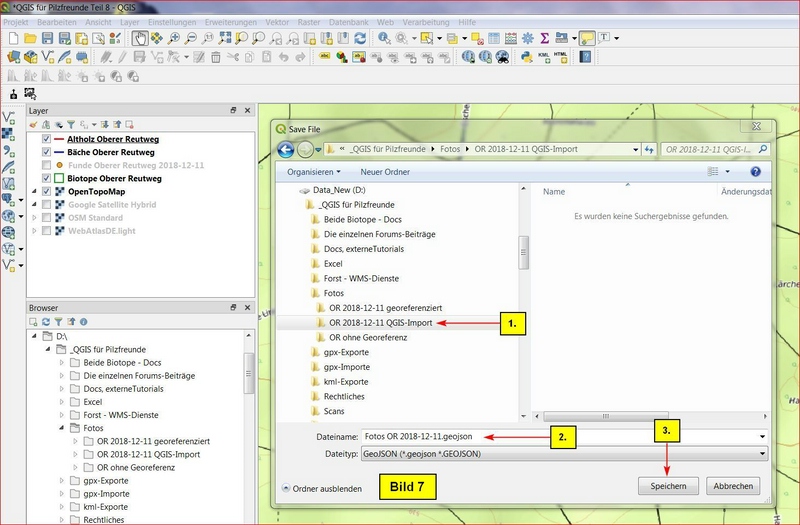Image resolution: width=800 pixels, height=525 pixels.
Task: Click the Abbrechen button
Action: point(735,485)
